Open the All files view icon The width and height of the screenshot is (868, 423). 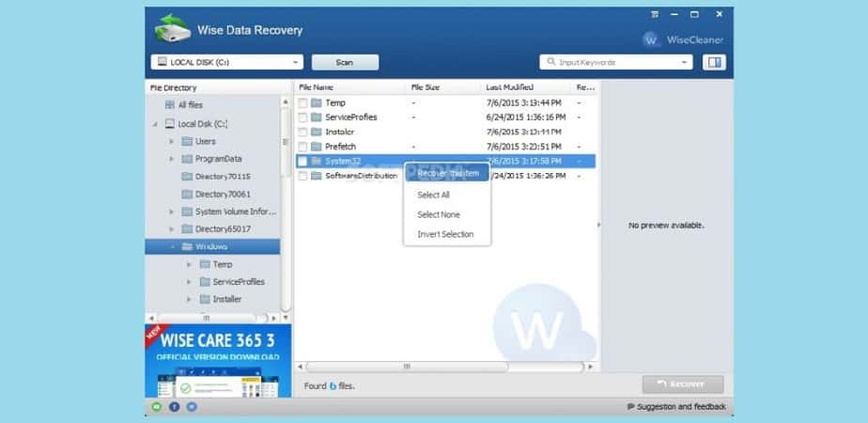point(170,104)
